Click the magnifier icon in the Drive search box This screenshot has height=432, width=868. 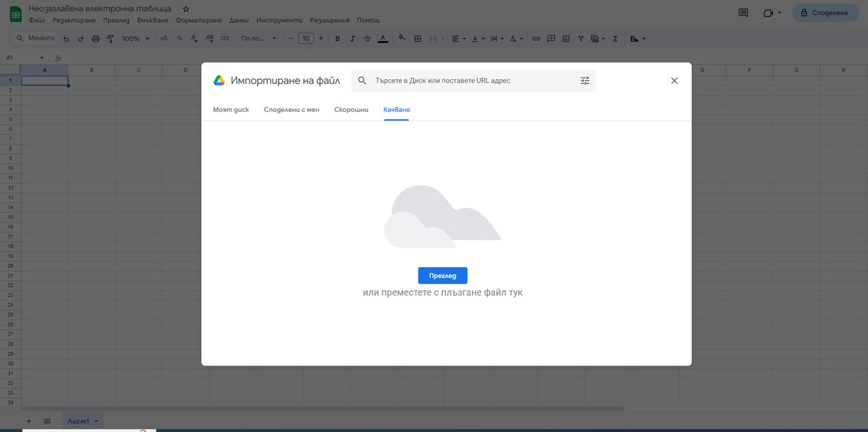coord(362,81)
